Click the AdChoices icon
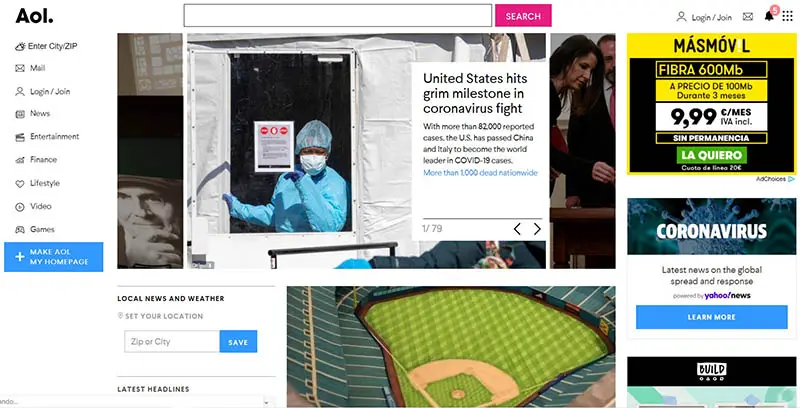This screenshot has height=408, width=800. click(791, 179)
